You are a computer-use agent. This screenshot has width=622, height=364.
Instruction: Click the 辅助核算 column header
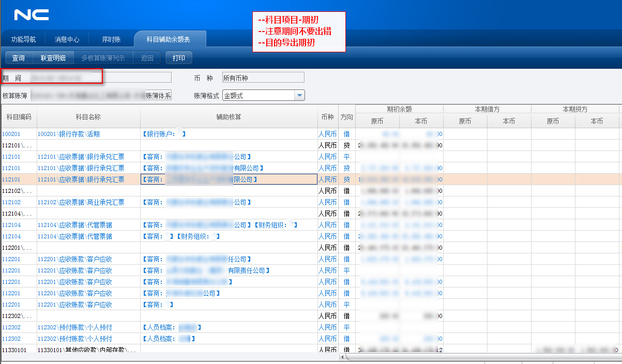(229, 117)
